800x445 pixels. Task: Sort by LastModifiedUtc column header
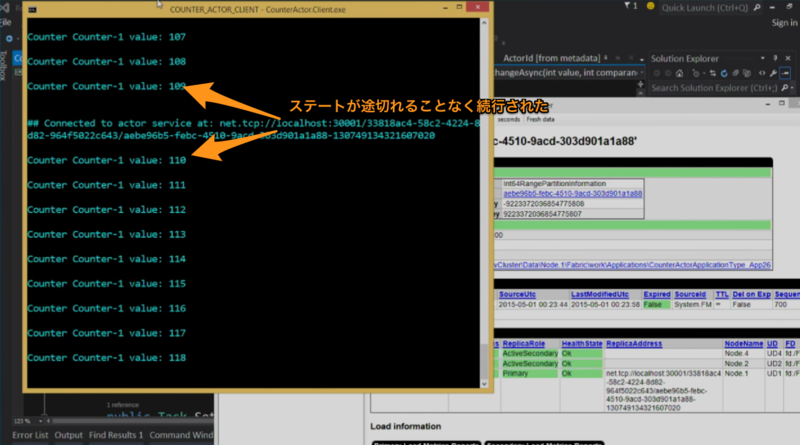click(x=599, y=294)
